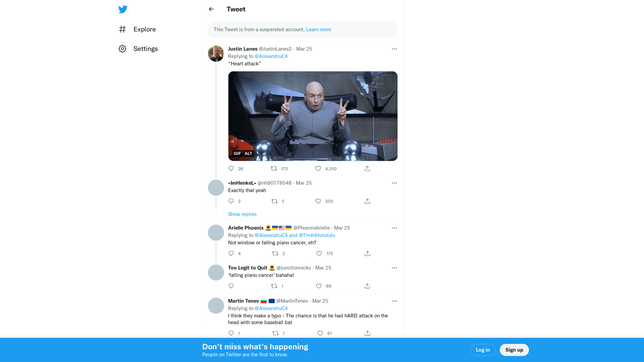
Task: Open more options on Martin Tenev tweet
Action: [394, 301]
